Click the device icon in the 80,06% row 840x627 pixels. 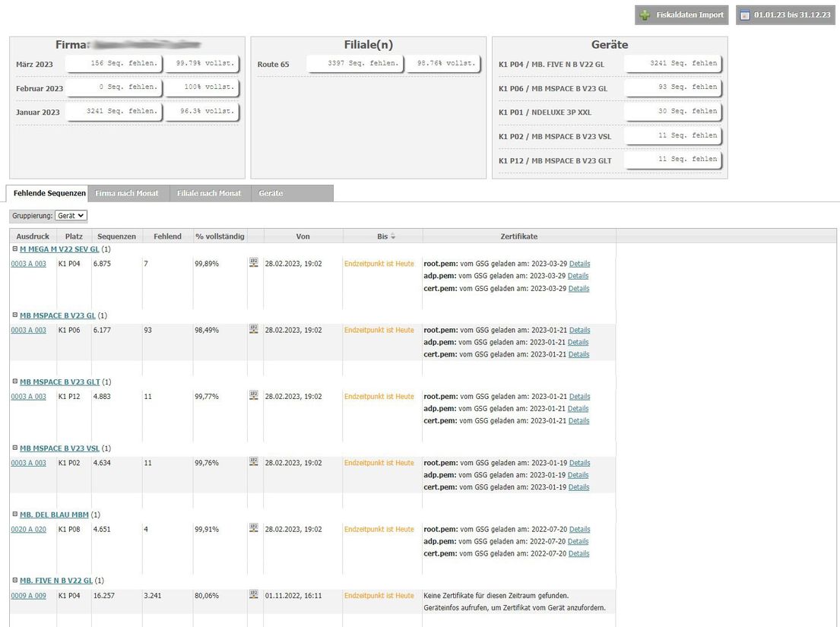[x=254, y=594]
